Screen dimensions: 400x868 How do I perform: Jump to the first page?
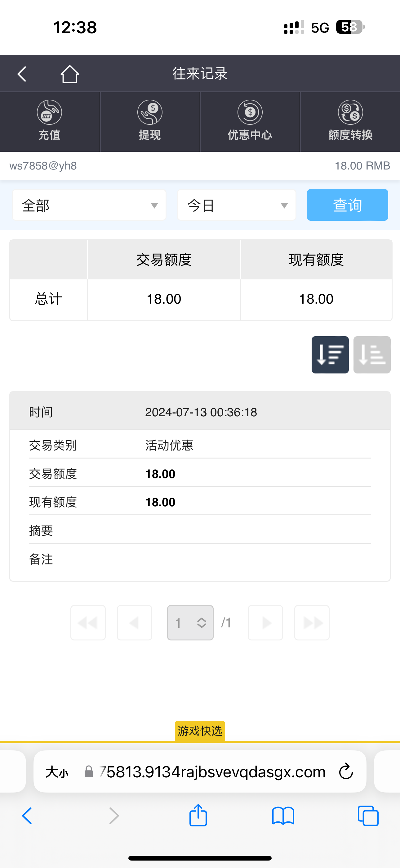(x=88, y=623)
